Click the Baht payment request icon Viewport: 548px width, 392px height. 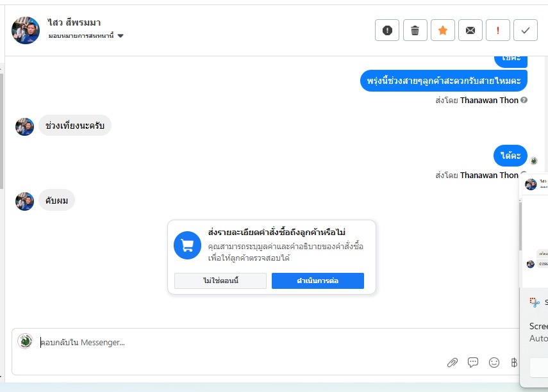(x=513, y=363)
